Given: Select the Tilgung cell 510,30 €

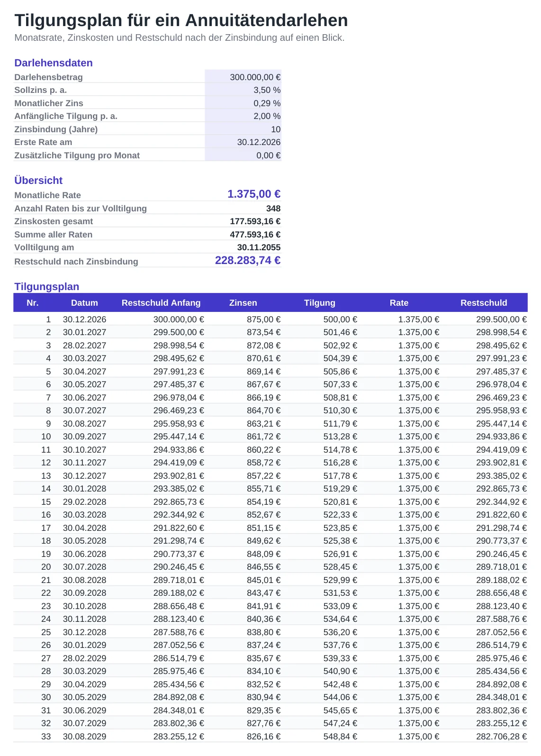Looking at the screenshot, I should pyautogui.click(x=340, y=410).
